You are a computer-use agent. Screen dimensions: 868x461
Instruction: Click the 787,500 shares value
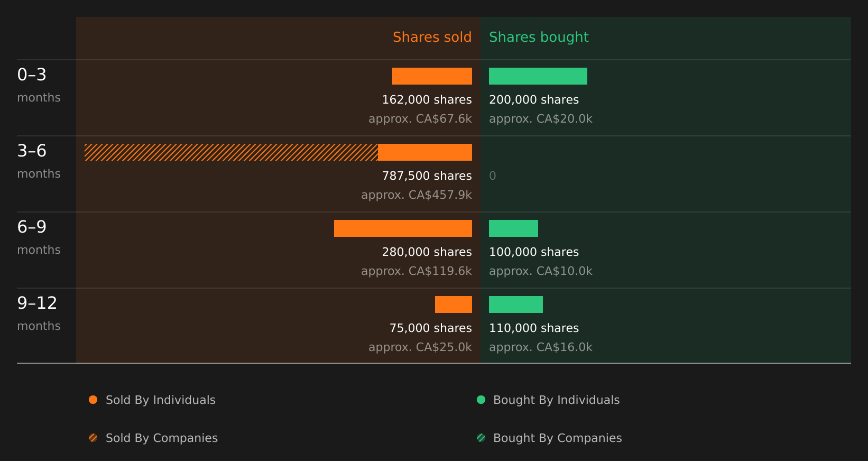427,176
